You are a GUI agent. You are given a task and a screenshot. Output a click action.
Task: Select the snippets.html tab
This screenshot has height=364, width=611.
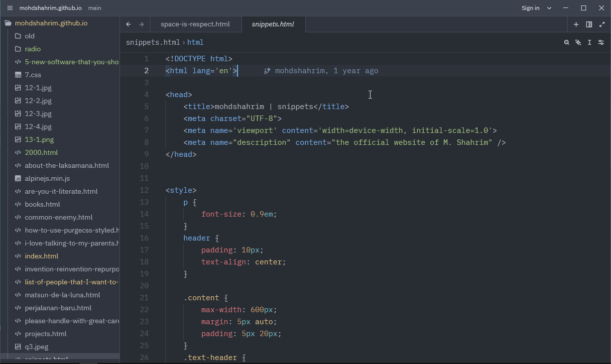click(273, 24)
